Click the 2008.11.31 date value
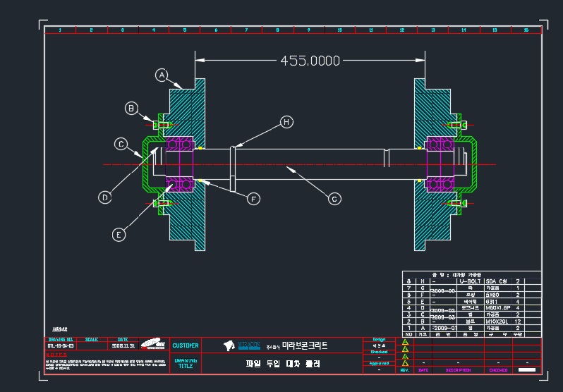This screenshot has width=563, height=392. (x=123, y=346)
